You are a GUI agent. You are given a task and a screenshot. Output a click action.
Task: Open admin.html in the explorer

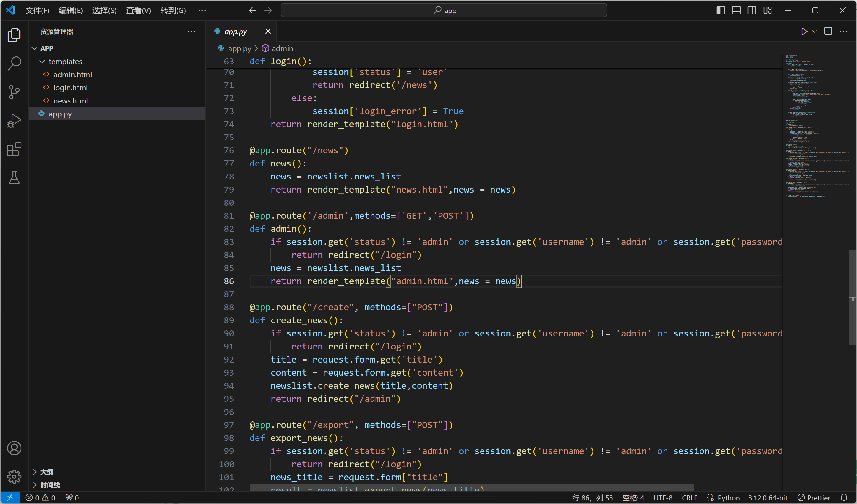pos(73,75)
